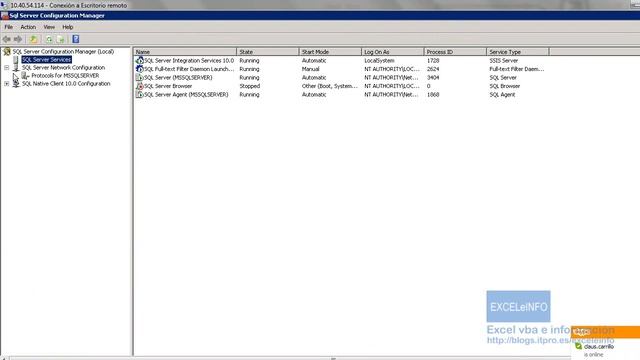Click the Manual start mode cell

pyautogui.click(x=311, y=69)
